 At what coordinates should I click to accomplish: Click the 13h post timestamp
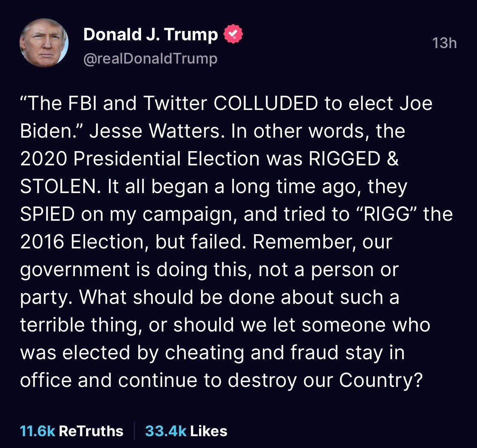pyautogui.click(x=444, y=43)
